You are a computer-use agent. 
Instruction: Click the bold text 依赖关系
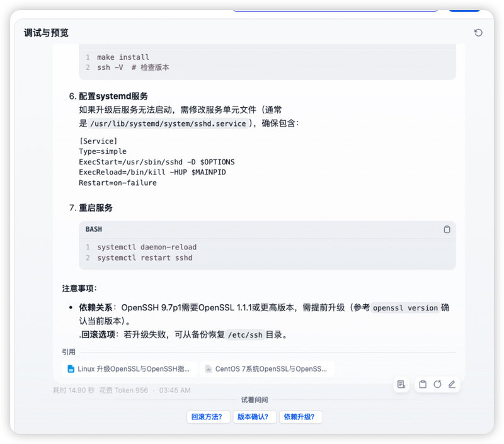point(96,308)
